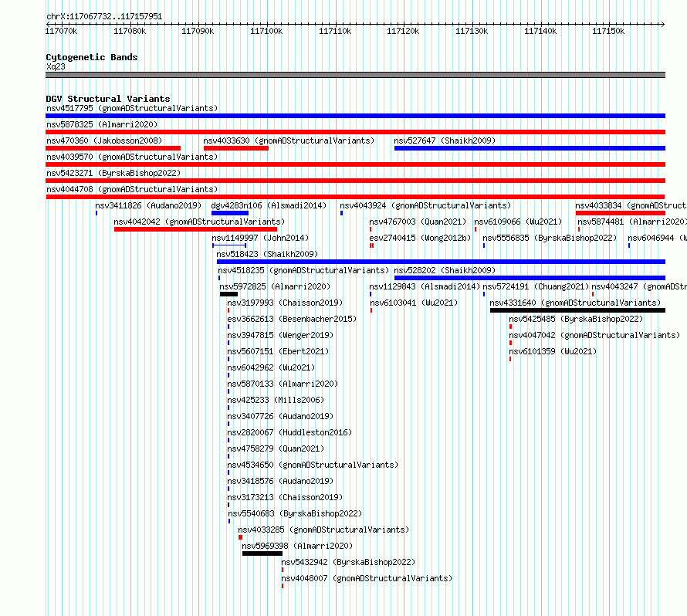Click nsv4758279 (Quan2021) label
The width and height of the screenshot is (687, 616).
(276, 448)
